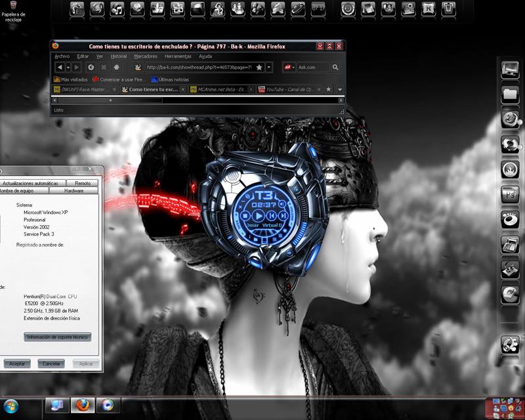
Task: Go to previous track on T3 widget
Action: 272,215
